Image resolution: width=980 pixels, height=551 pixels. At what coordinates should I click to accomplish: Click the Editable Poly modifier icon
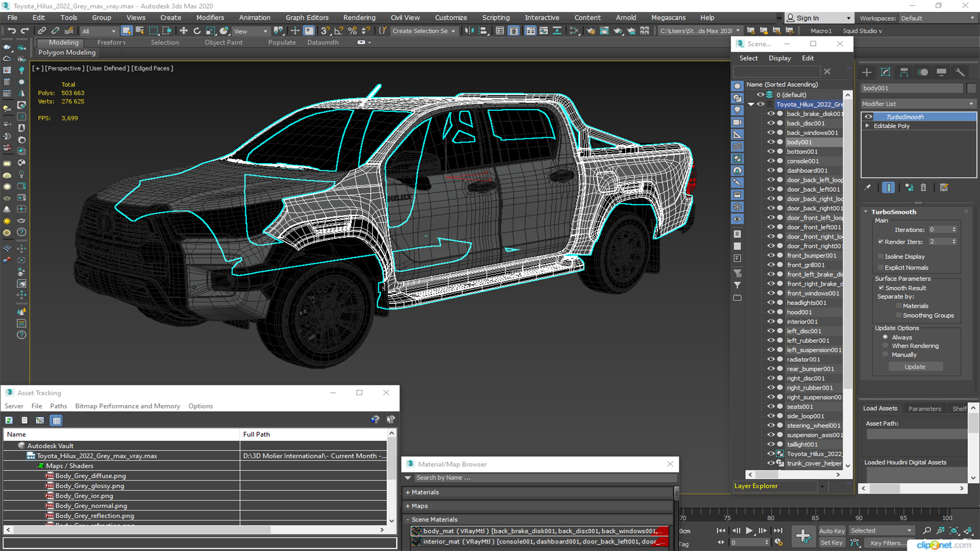tap(868, 126)
